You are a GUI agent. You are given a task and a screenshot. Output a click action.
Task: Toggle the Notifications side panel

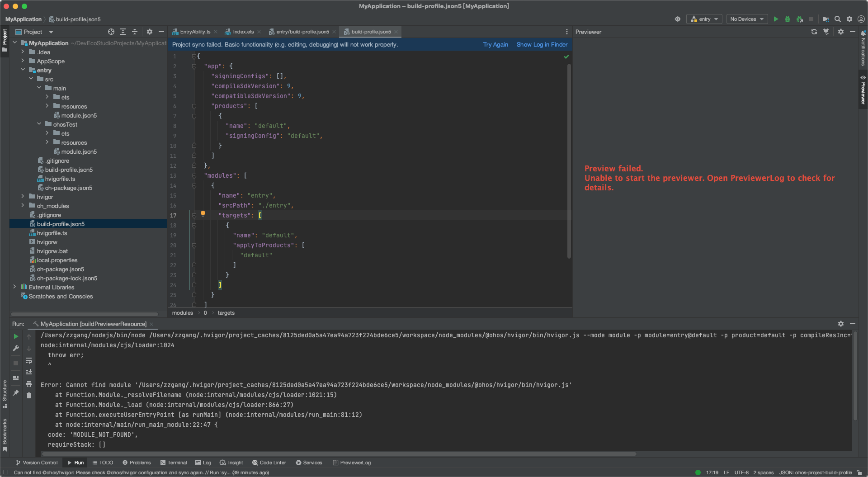(x=863, y=49)
